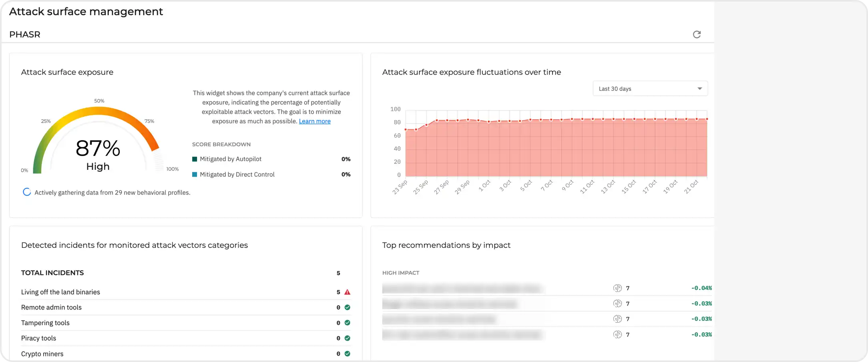Image resolution: width=868 pixels, height=362 pixels.
Task: Click the red warning icon for Living off the land binaries
Action: pos(348,292)
